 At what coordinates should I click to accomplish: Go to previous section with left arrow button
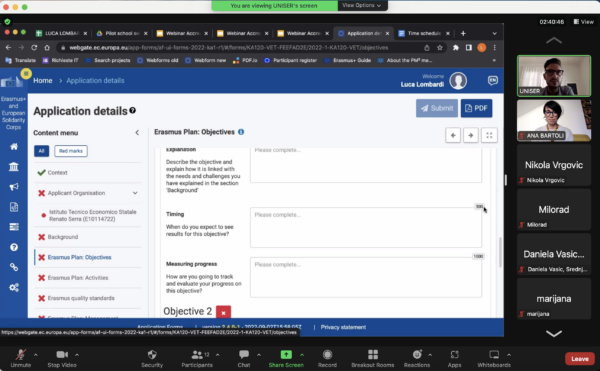tap(453, 135)
